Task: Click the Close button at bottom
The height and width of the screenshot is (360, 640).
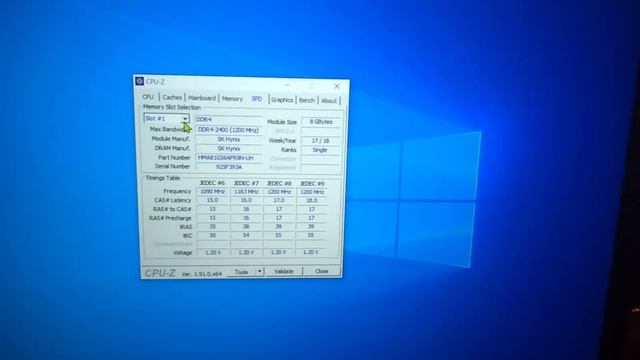Action: tap(322, 271)
